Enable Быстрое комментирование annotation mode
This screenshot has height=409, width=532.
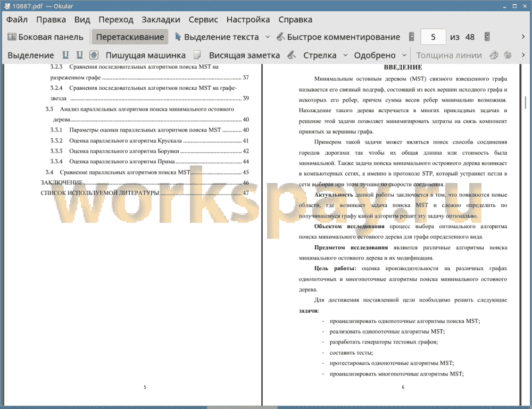tap(338, 37)
